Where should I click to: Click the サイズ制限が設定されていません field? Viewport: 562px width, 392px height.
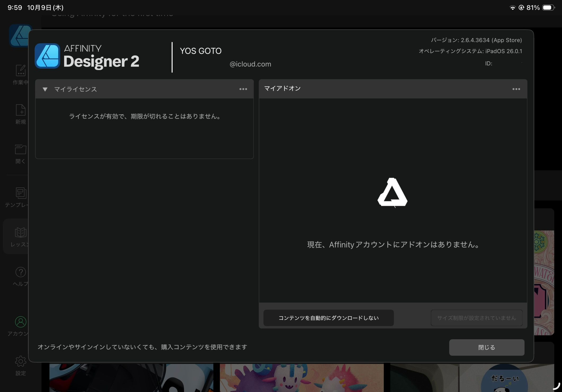tap(476, 318)
